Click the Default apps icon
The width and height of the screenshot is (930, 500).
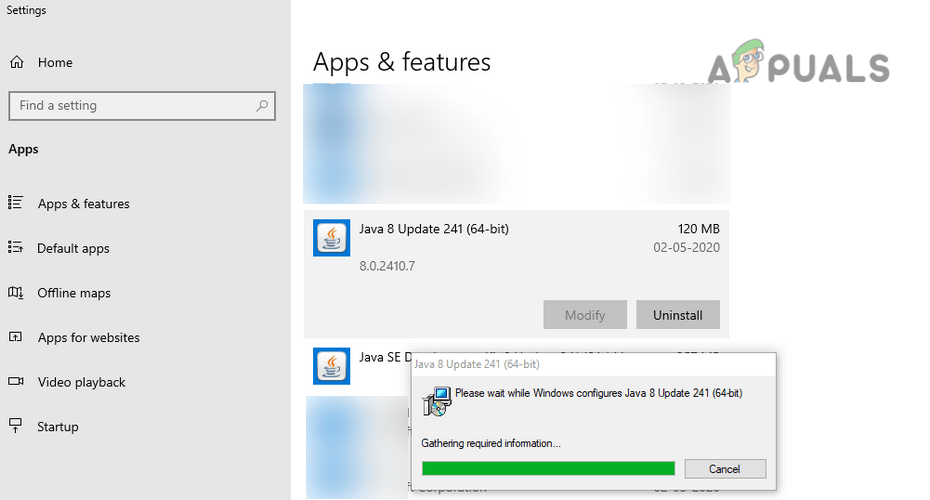[x=15, y=247]
